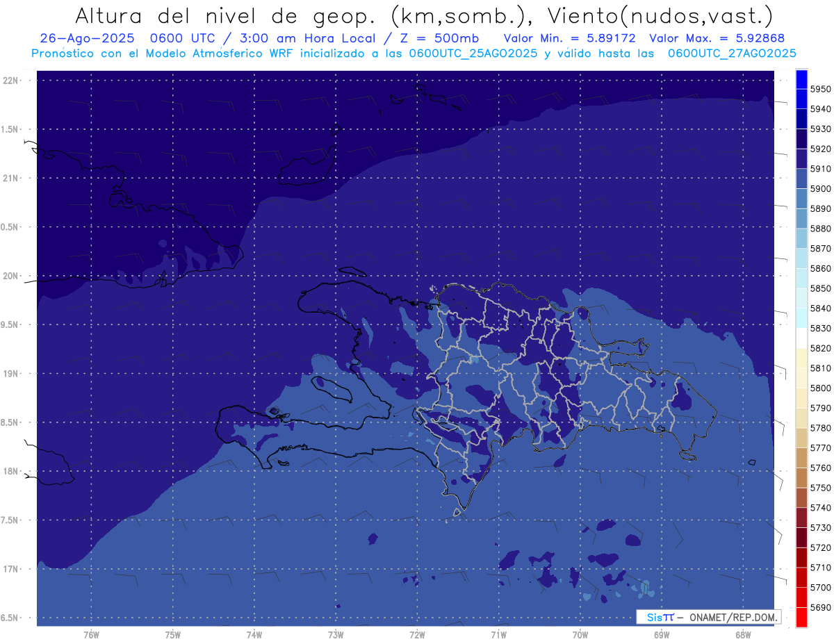
Task: Click the valid-until time '0600UTC_27AGO2025'
Action: tap(732, 53)
